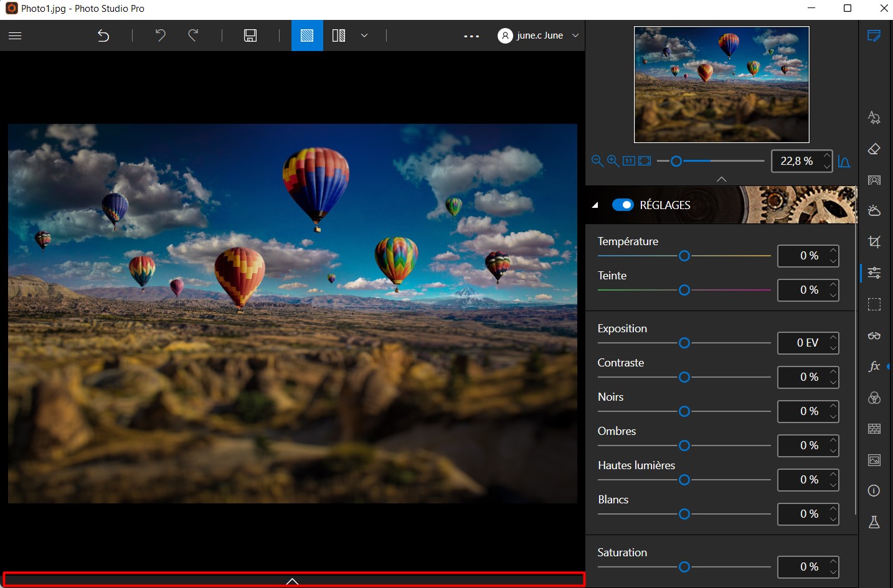Click the zoom in magnifier icon
Viewport: 893px width, 588px height.
pyautogui.click(x=613, y=161)
